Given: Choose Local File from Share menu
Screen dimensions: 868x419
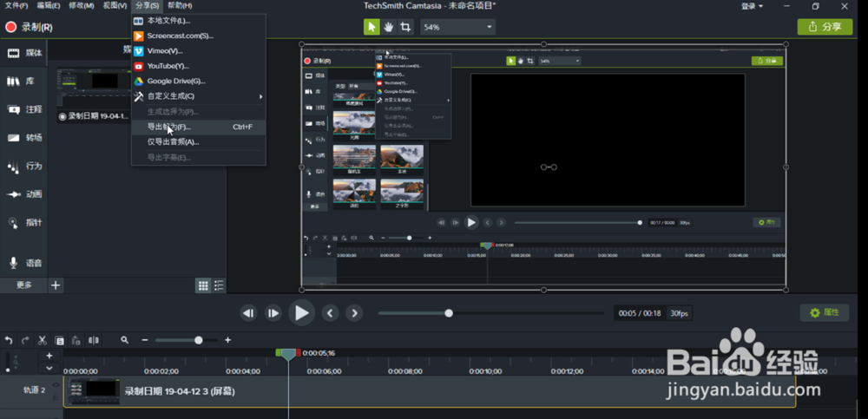Looking at the screenshot, I should tap(199, 21).
